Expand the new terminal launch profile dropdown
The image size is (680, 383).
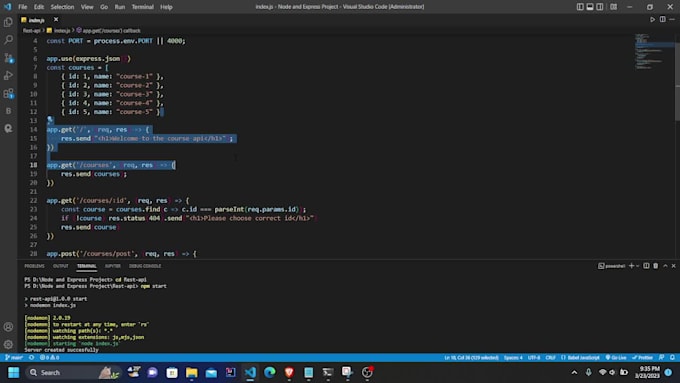click(638, 266)
